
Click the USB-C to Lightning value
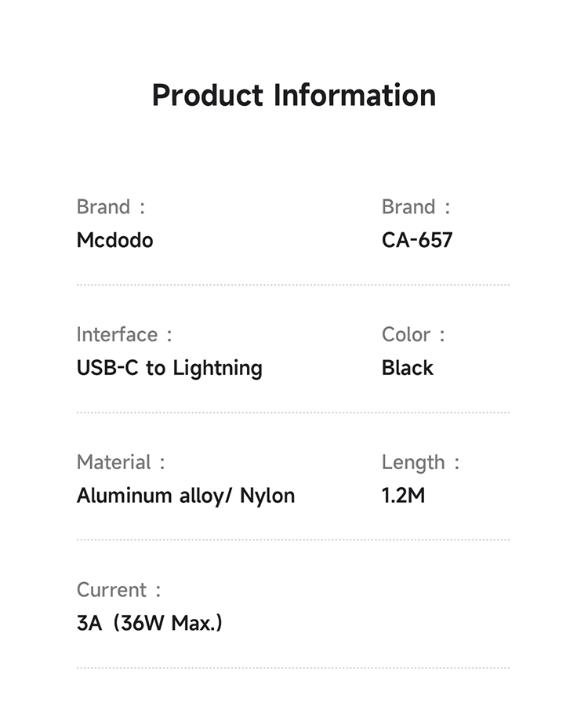(169, 368)
